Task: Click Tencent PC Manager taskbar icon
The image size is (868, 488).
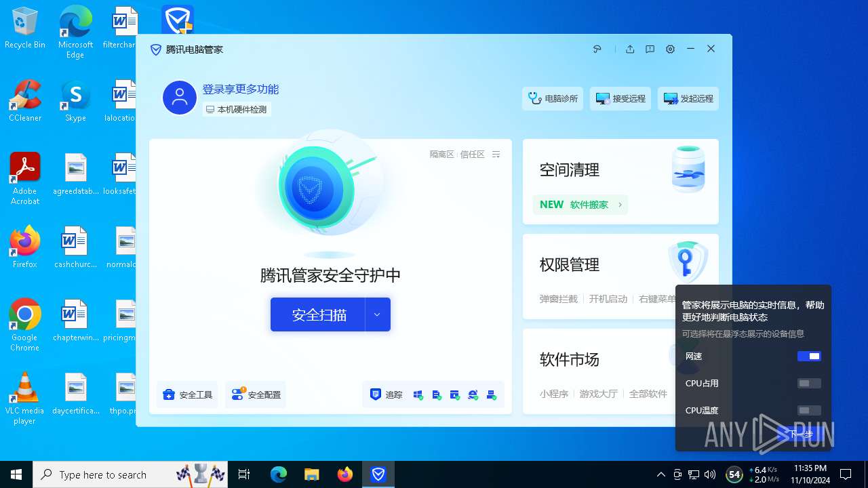Action: (378, 474)
